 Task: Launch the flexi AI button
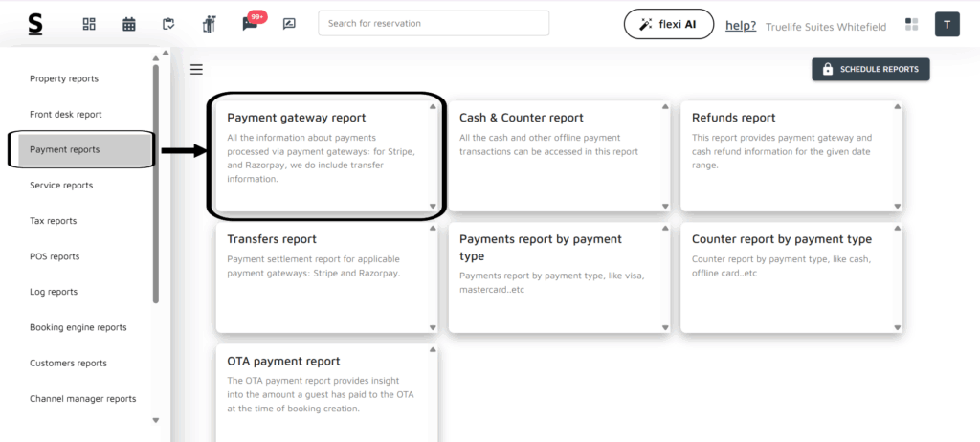coord(668,24)
